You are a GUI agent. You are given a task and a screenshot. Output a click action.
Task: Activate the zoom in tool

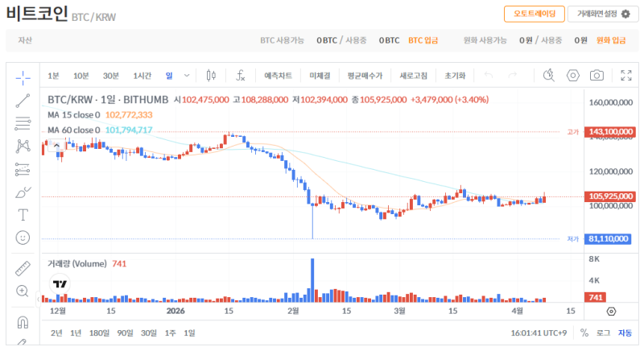pyautogui.click(x=23, y=291)
